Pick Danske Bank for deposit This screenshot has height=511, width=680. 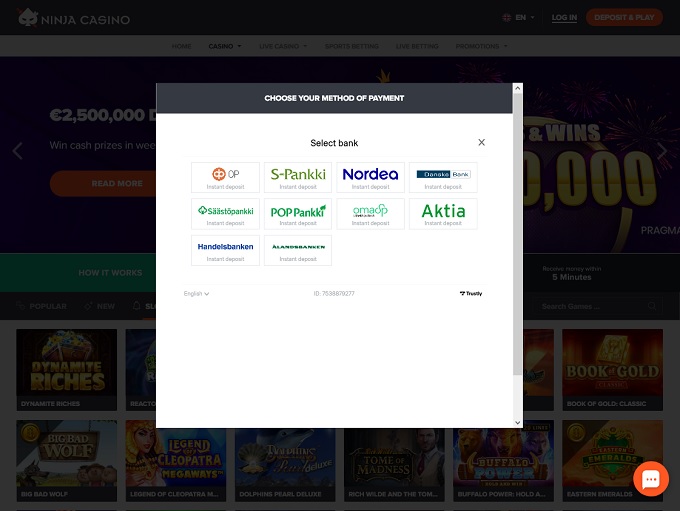coord(443,177)
